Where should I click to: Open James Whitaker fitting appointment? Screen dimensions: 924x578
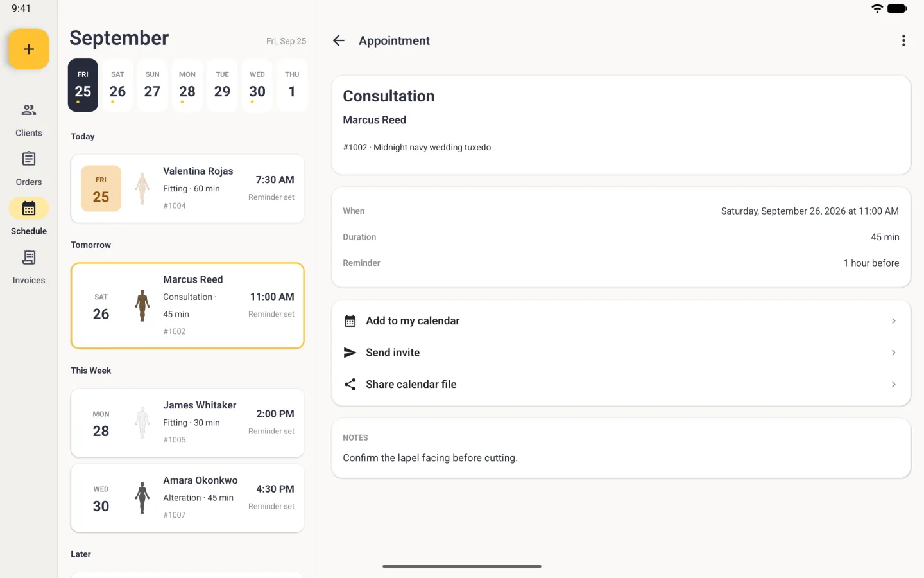point(187,423)
